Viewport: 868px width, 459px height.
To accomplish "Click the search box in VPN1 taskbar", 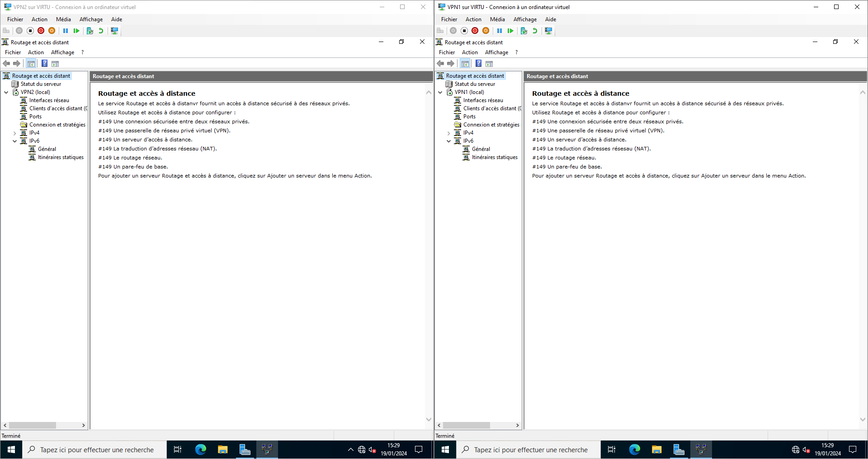I will [x=531, y=450].
